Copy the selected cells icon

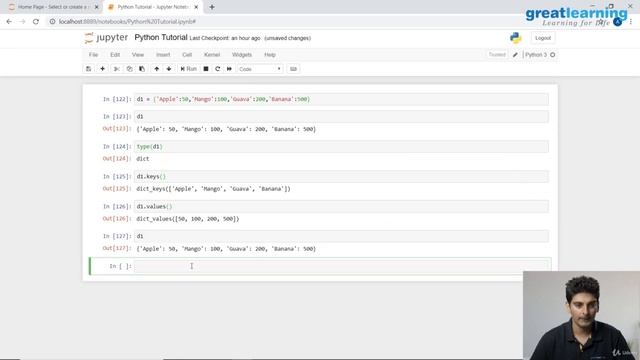click(129, 69)
